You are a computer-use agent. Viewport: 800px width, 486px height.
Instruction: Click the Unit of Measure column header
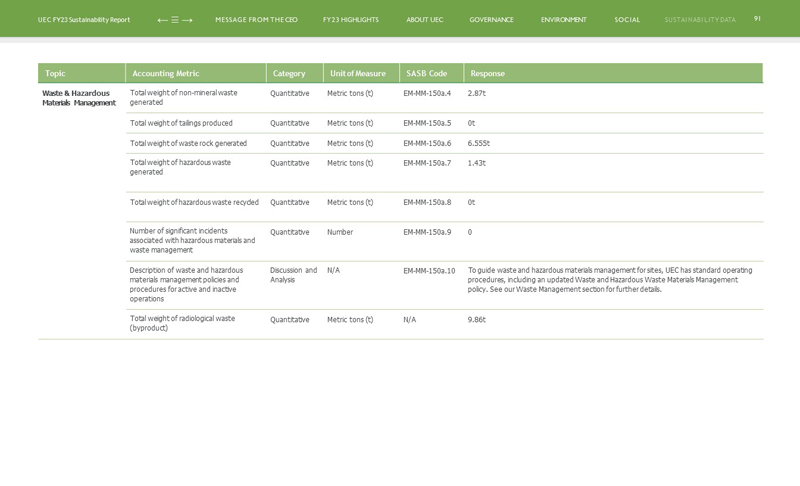click(x=357, y=74)
